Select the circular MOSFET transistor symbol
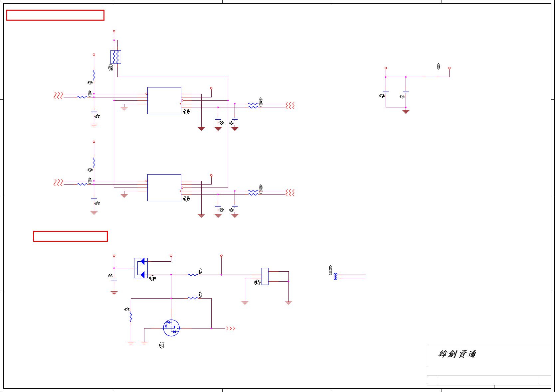555x392 pixels. 171,328
